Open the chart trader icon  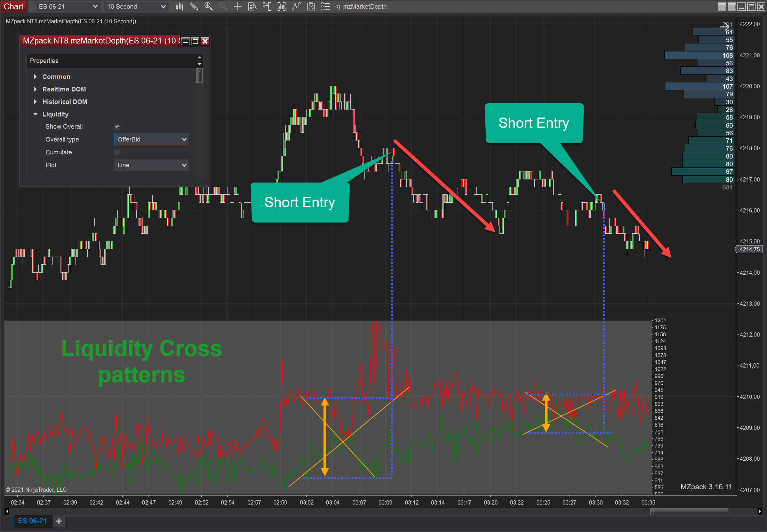267,7
